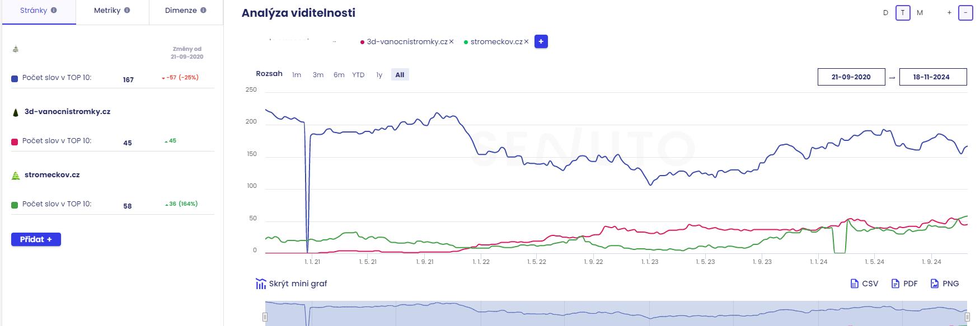Click the info icon beside Metriky tab
The width and height of the screenshot is (980, 326).
(x=127, y=11)
